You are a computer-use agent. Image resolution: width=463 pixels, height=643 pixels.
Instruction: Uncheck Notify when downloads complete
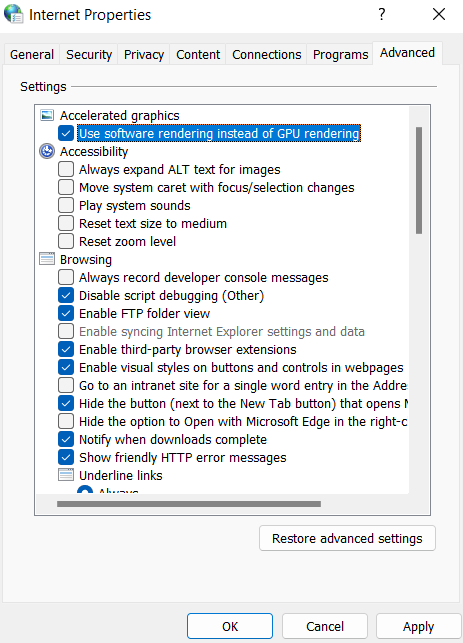66,439
